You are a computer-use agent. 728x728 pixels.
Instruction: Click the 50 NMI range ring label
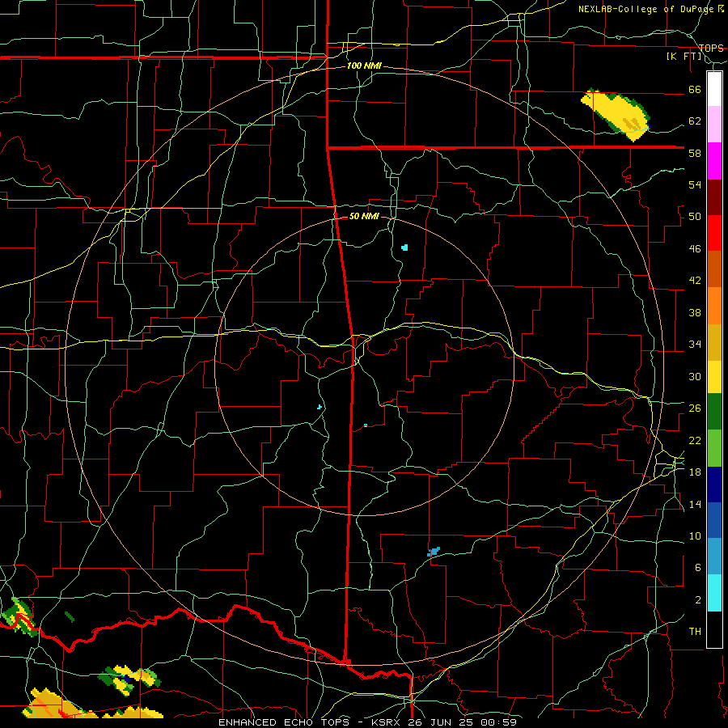pos(364,216)
